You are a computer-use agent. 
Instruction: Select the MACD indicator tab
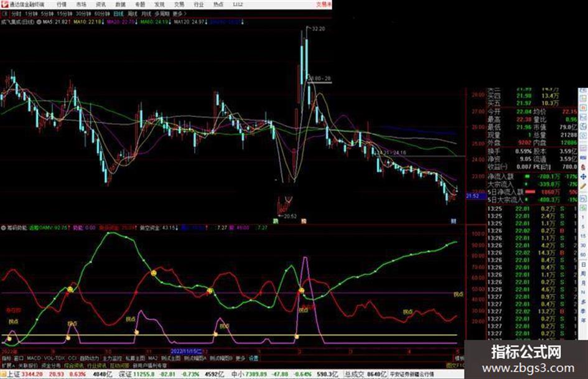[x=34, y=358]
